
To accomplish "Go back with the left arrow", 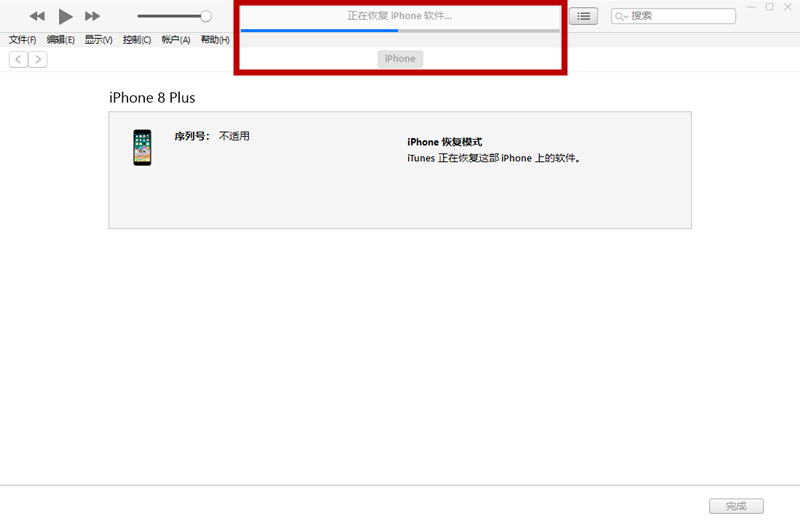I will (18, 60).
